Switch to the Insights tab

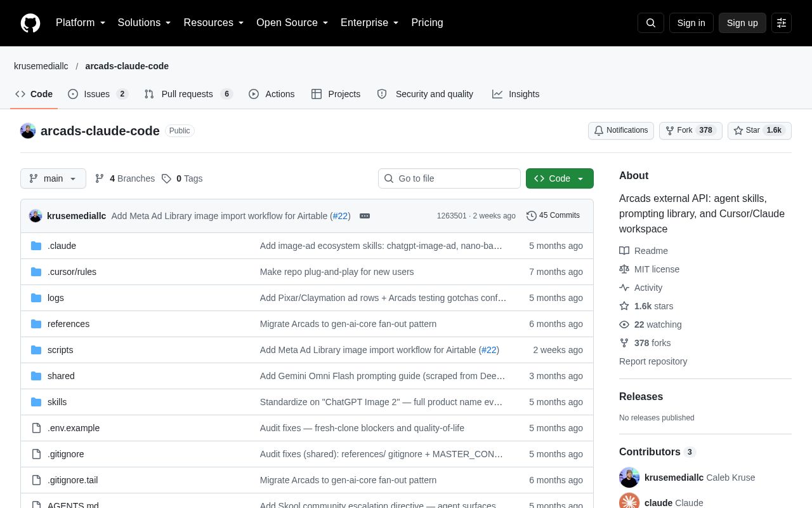516,94
